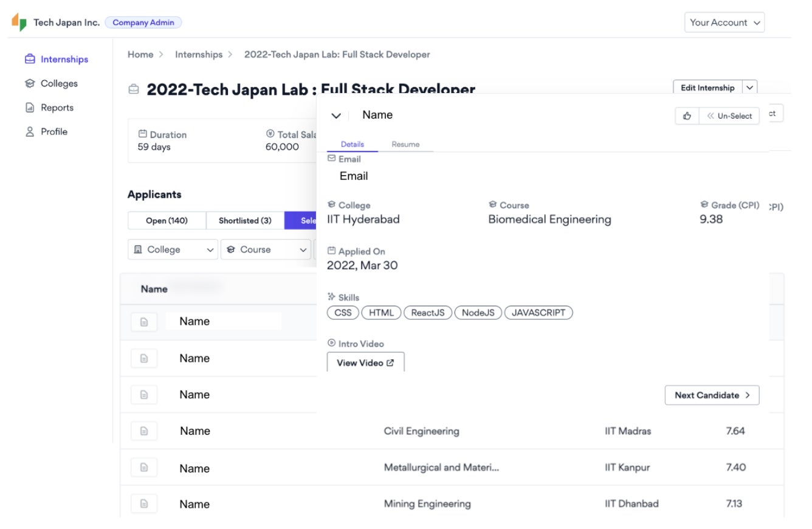The height and width of the screenshot is (529, 812).
Task: Open the College filter dropdown
Action: (x=173, y=249)
